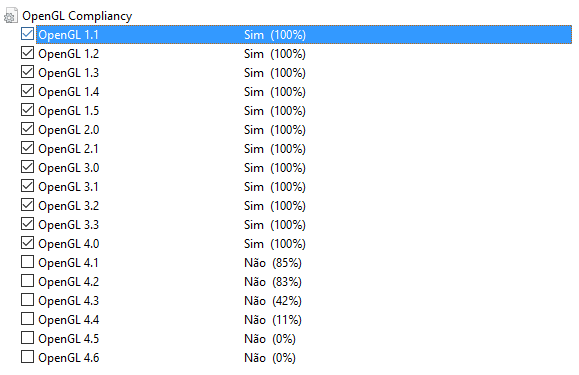Screen dimensions: 579x375
Task: Toggle the OpenGL 1.2 checkbox
Action: 27,53
